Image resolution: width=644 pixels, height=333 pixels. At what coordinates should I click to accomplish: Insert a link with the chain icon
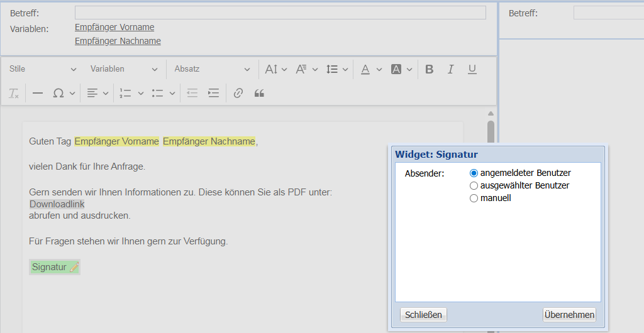238,94
